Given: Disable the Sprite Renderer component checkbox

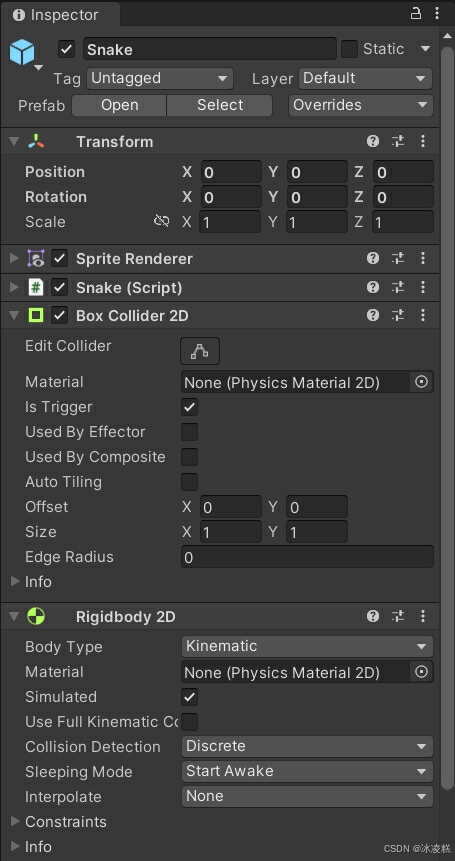Looking at the screenshot, I should click(x=59, y=259).
